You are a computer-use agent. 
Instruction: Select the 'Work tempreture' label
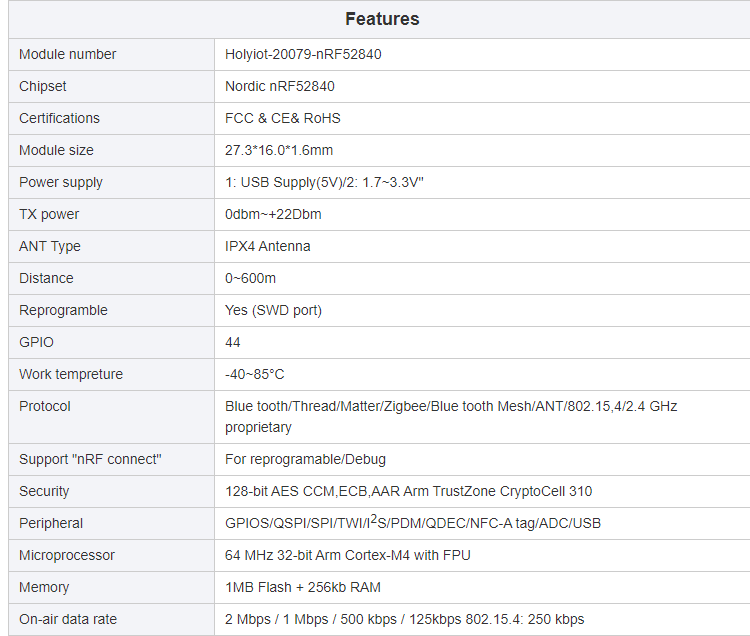pos(71,374)
